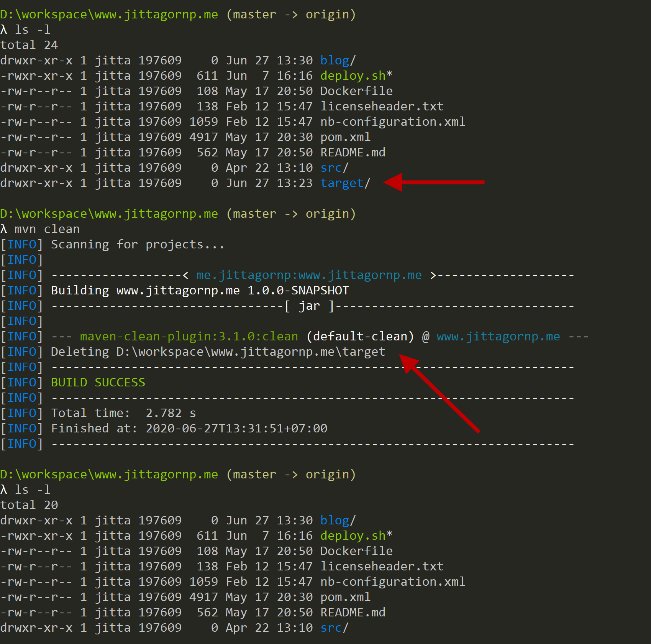
Task: Click the maven-clean-plugin:3.1.0:clean text
Action: pyautogui.click(x=189, y=337)
